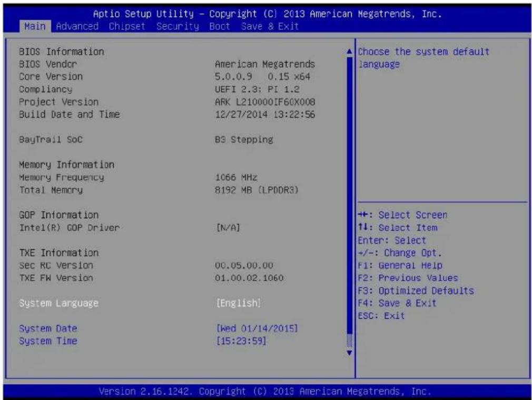The width and height of the screenshot is (532, 400).
Task: Click the ARK L210000IF60X008 value
Action: 265,102
